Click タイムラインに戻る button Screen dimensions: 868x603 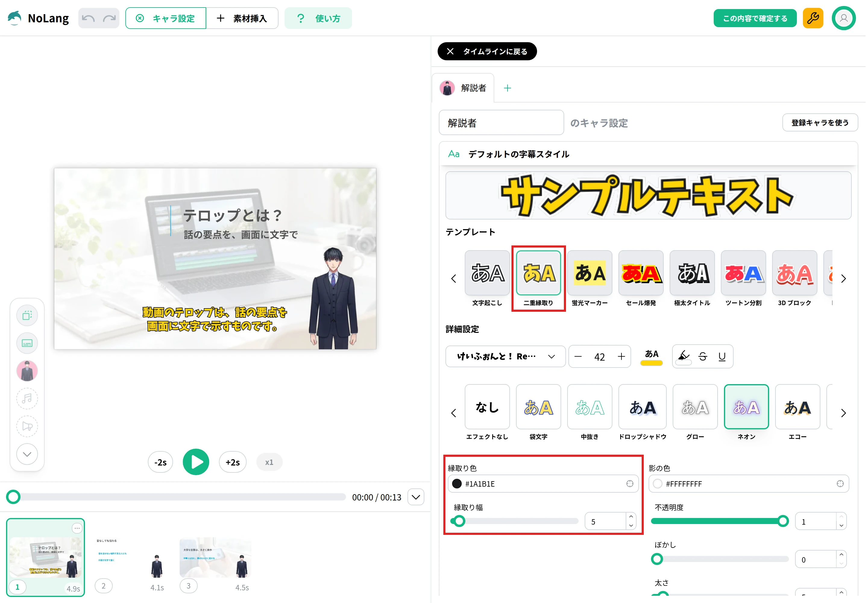[x=487, y=51]
